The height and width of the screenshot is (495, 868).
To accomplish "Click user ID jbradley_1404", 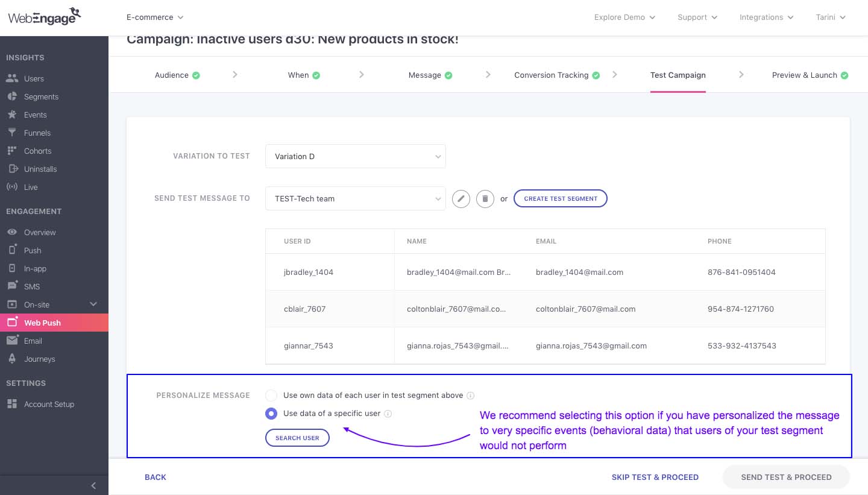I will [x=309, y=272].
